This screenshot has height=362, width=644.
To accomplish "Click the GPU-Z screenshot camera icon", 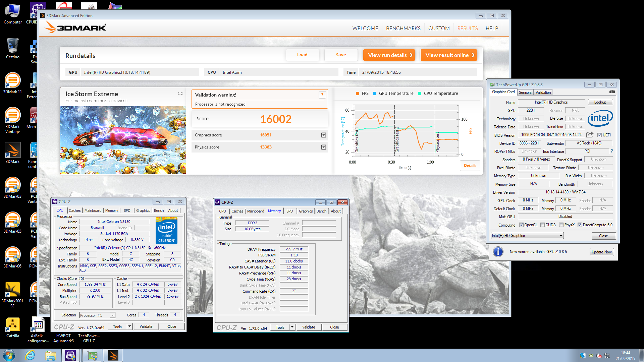I will [x=612, y=92].
